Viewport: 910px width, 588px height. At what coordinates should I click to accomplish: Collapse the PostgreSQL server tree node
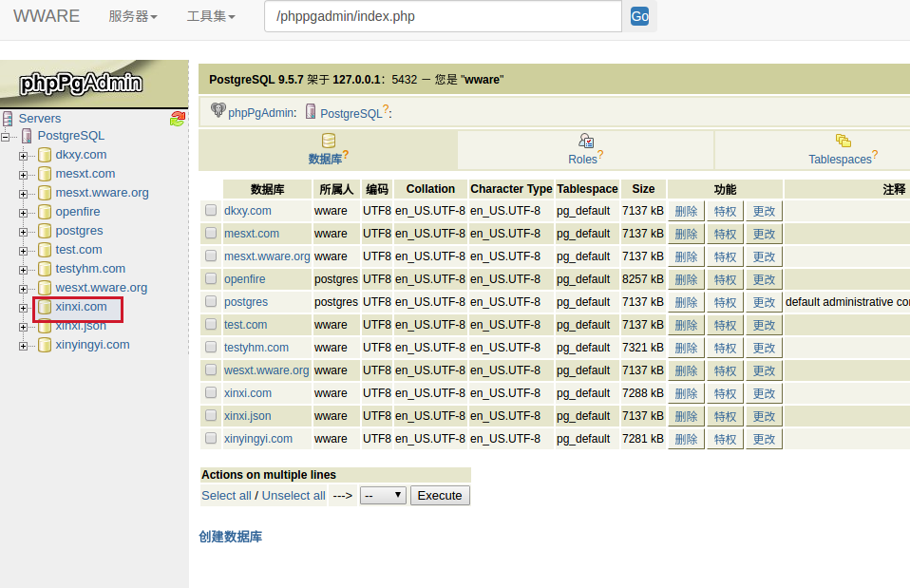tap(5, 137)
